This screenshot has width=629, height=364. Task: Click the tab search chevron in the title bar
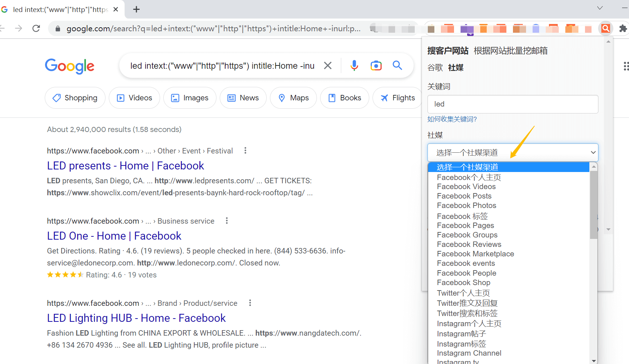600,8
